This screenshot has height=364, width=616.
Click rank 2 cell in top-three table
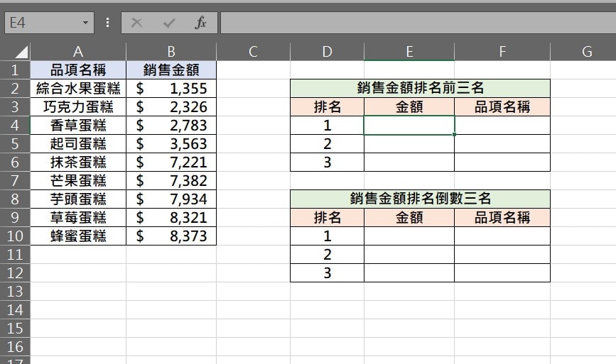328,144
